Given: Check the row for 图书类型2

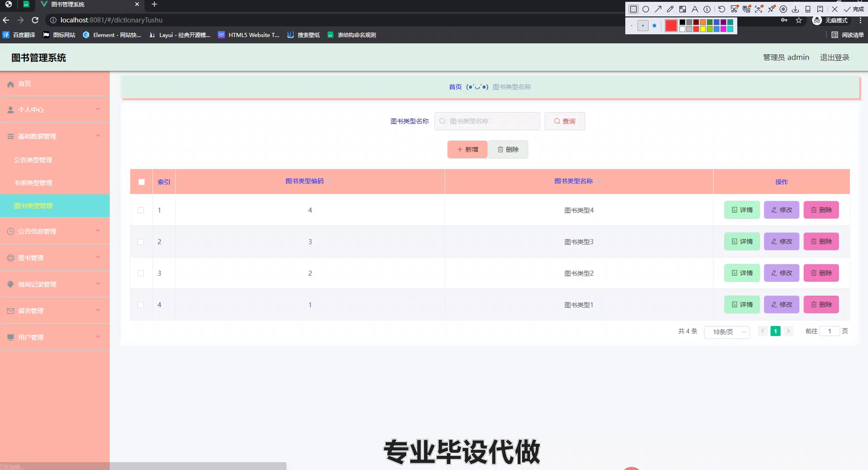Looking at the screenshot, I should click(x=141, y=274).
